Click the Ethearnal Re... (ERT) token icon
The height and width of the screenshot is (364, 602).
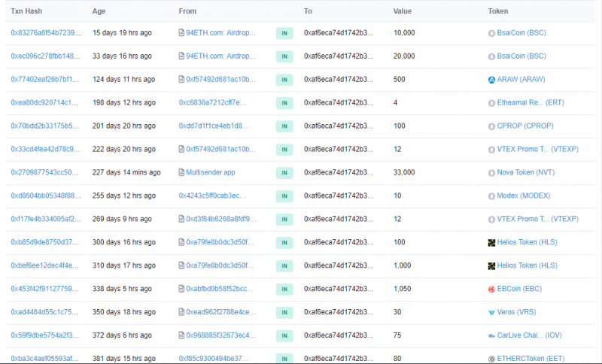[491, 103]
